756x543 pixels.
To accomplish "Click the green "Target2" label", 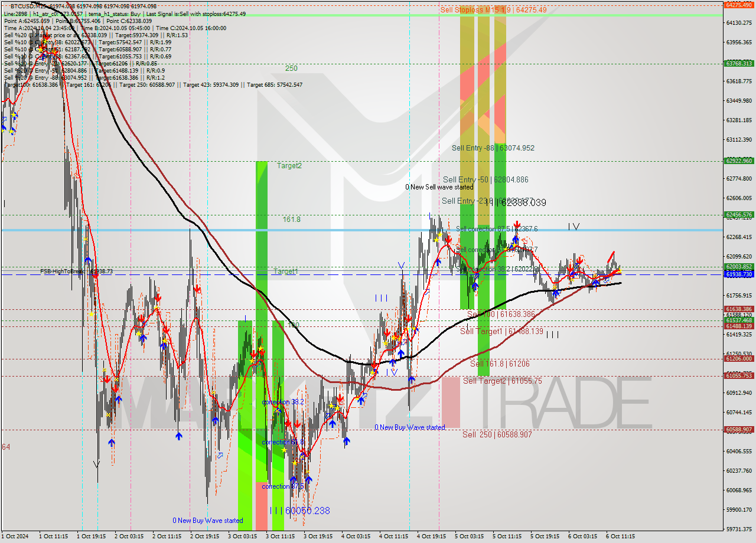I will click(289, 166).
